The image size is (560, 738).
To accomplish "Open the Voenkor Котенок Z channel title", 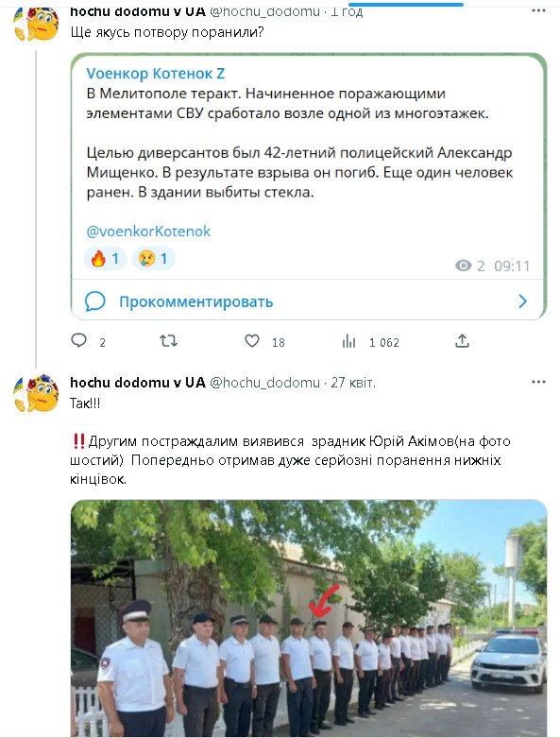I will point(156,74).
